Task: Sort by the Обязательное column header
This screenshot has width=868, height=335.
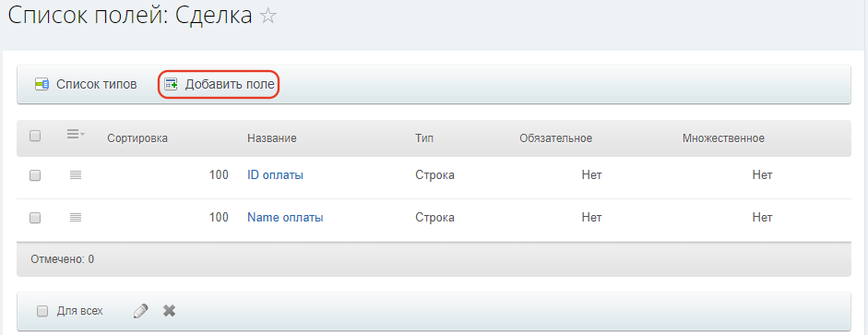Action: pos(556,138)
